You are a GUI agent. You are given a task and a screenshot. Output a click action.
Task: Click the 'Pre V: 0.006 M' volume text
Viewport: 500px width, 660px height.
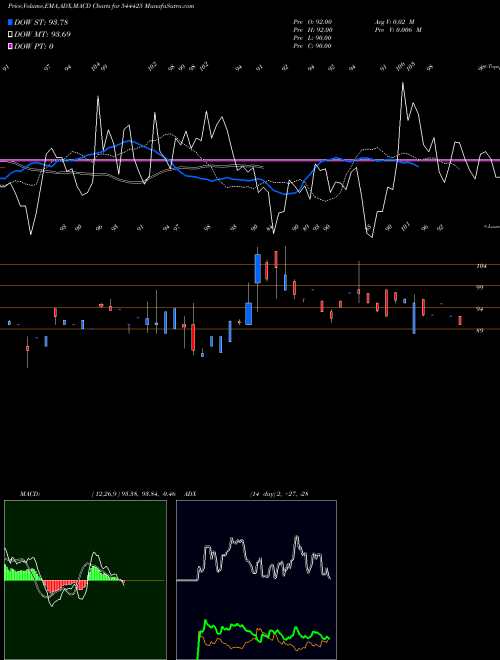tap(398, 30)
